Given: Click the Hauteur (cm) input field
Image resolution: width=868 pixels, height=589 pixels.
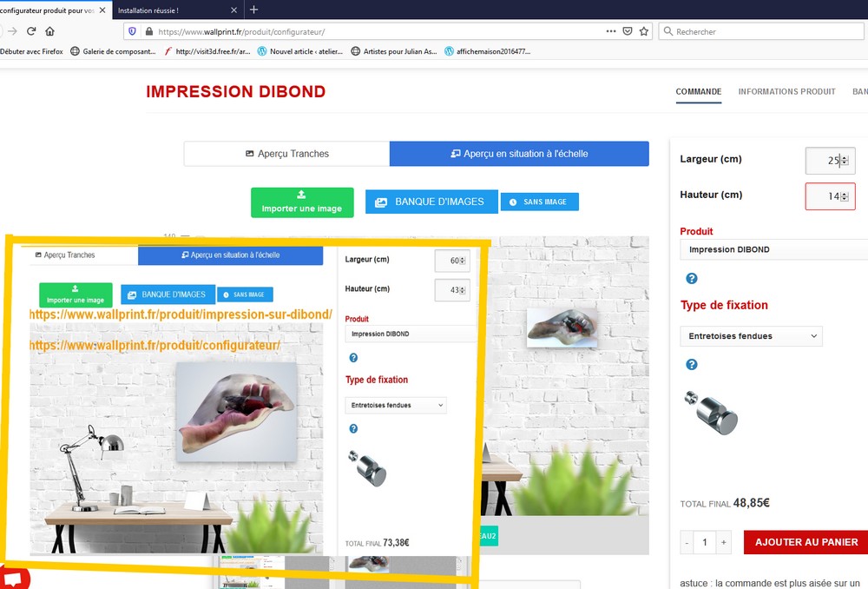Looking at the screenshot, I should (830, 196).
